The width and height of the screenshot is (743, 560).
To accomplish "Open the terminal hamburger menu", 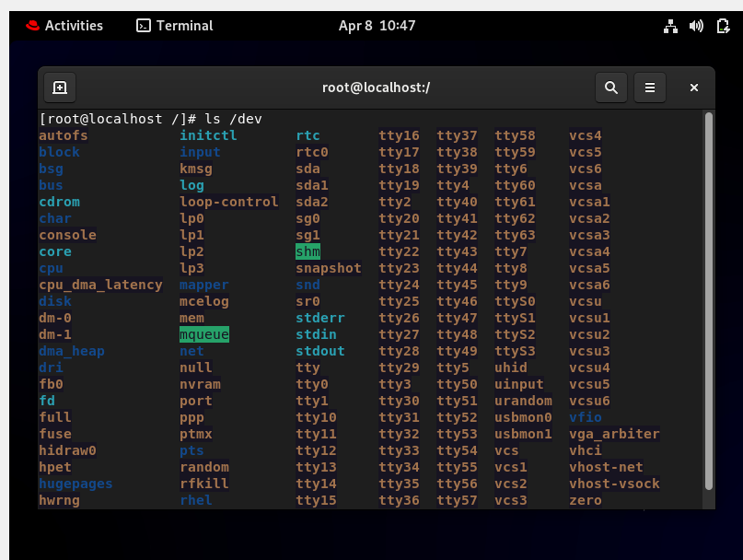I will pyautogui.click(x=650, y=87).
